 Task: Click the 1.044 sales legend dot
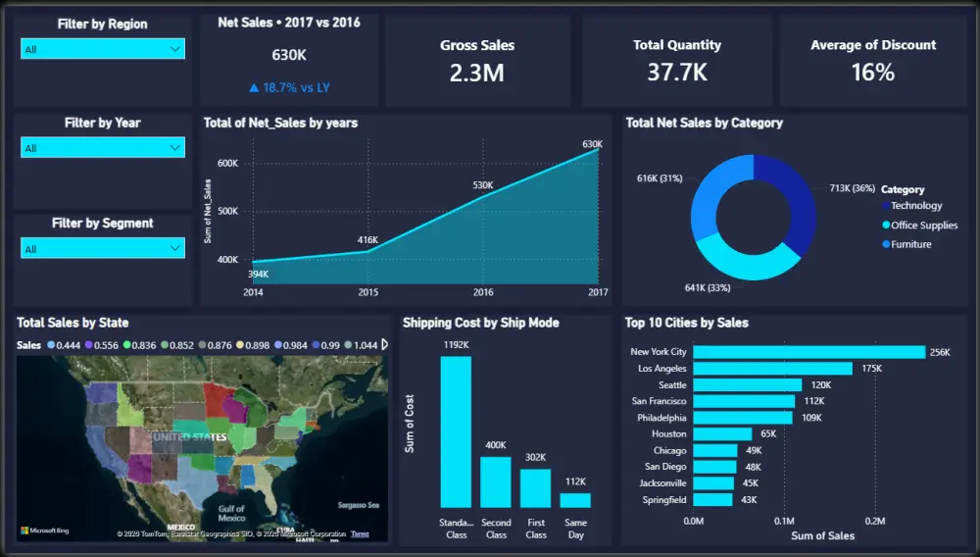pyautogui.click(x=348, y=344)
